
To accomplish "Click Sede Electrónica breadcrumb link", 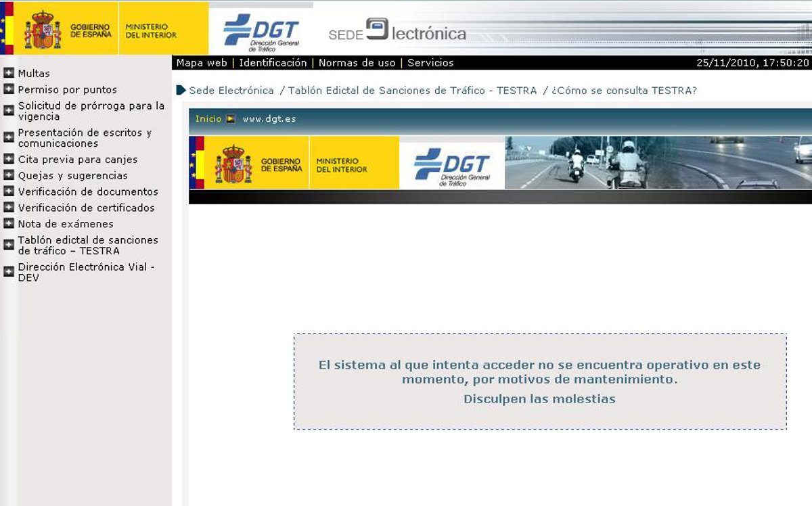I will [231, 91].
